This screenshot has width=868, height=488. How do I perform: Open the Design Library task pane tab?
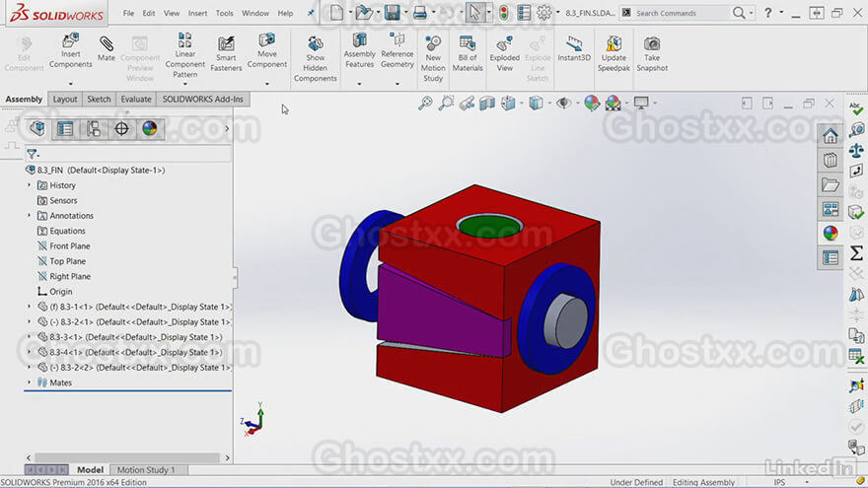point(830,160)
